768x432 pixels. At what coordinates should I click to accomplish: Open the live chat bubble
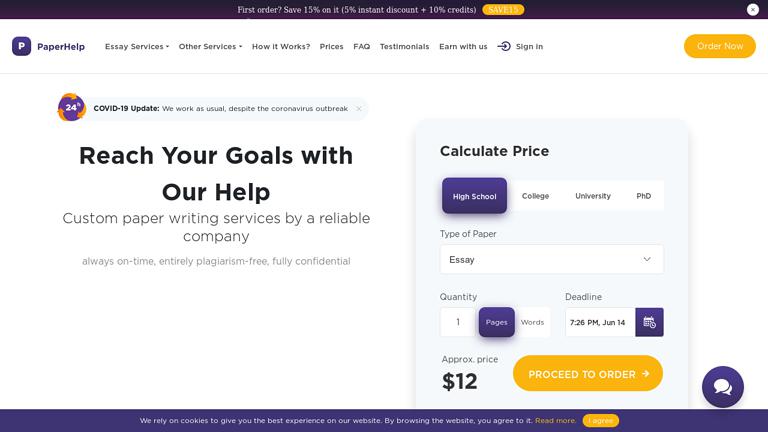pos(722,387)
